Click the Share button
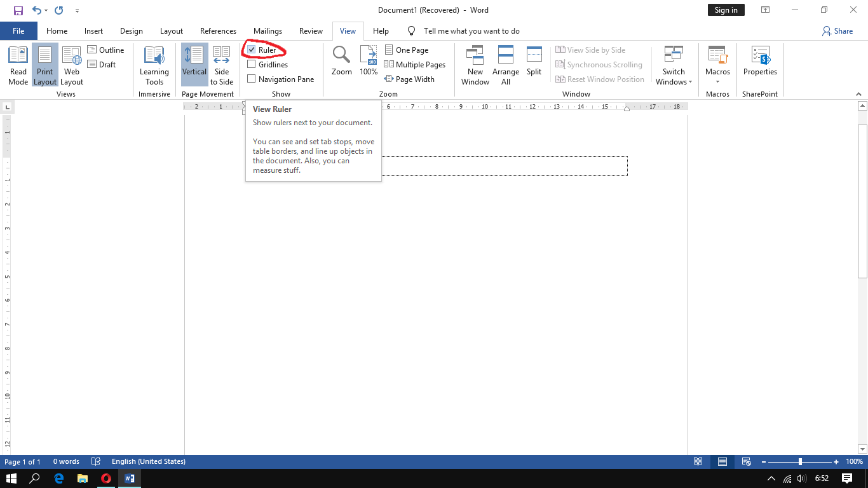Viewport: 868px width, 488px height. pyautogui.click(x=837, y=31)
